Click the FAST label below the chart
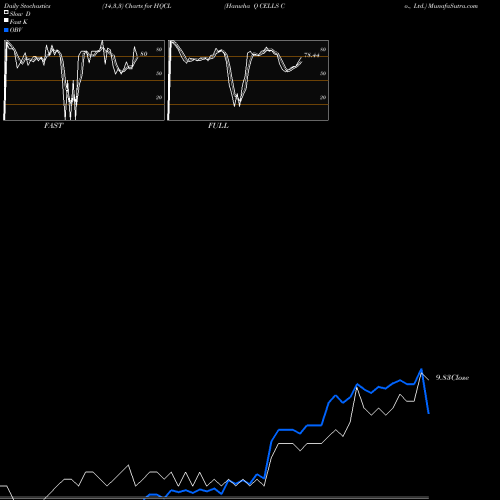Image resolution: width=500 pixels, height=500 pixels. 53,126
